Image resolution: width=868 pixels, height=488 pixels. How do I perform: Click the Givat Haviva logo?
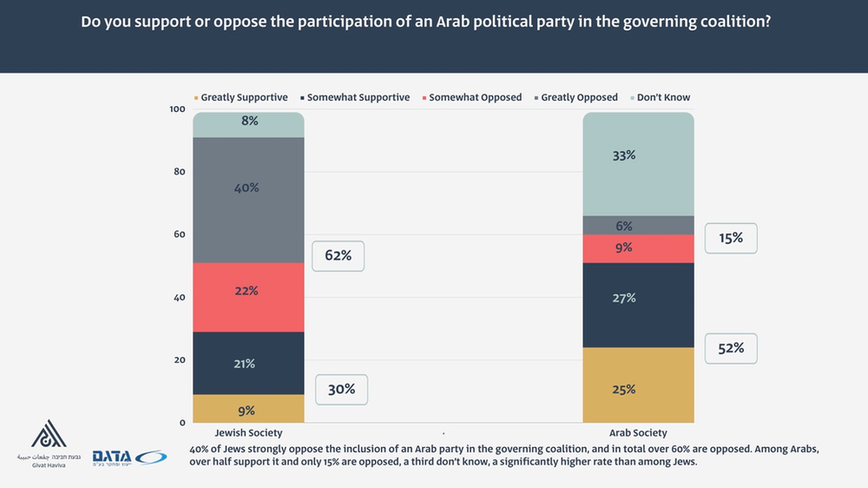(x=49, y=445)
